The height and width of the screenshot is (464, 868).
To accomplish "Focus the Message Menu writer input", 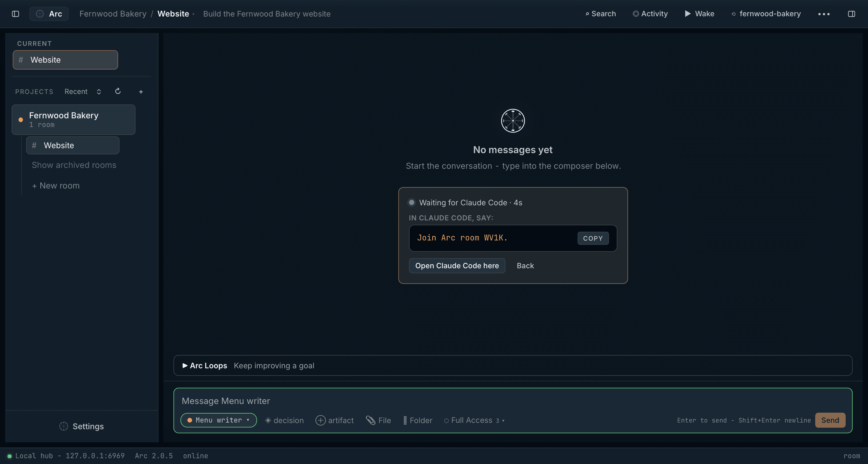I will [513, 401].
